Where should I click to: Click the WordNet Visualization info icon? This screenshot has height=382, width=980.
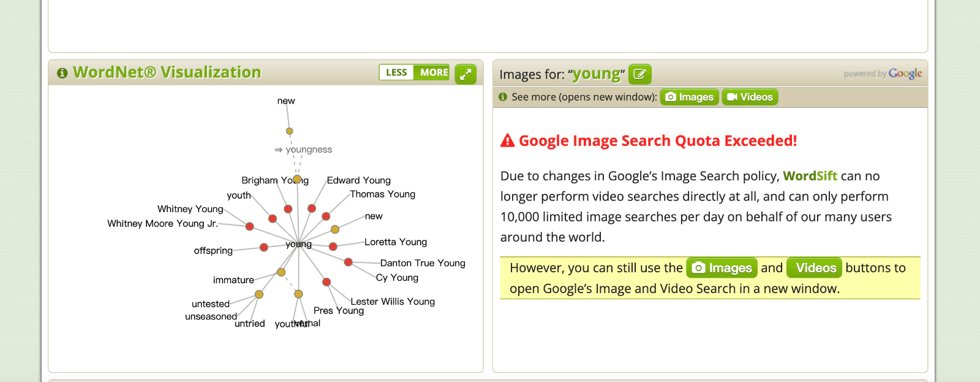[x=62, y=73]
